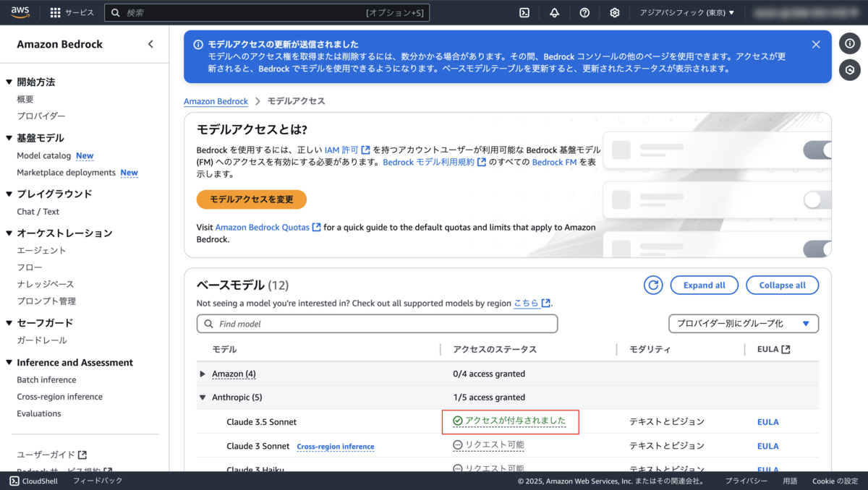Open the プロバイダー別にグループ化 dropdown
This screenshot has height=490, width=868.
click(x=744, y=324)
